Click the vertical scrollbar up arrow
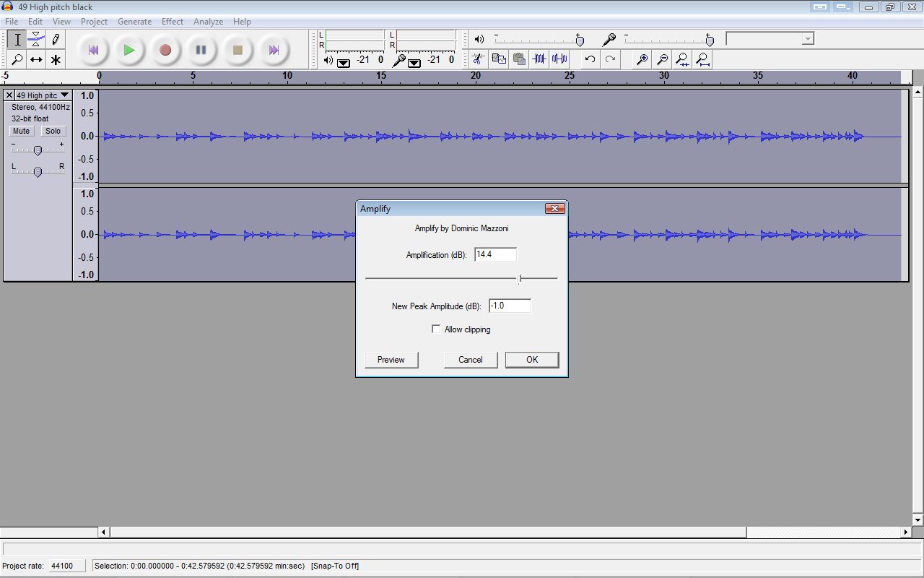 pos(918,92)
